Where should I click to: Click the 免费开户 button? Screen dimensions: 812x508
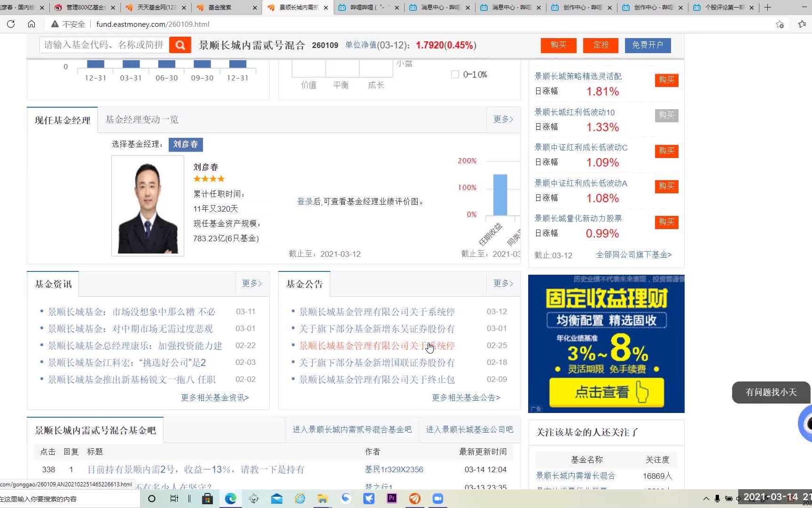pyautogui.click(x=648, y=45)
